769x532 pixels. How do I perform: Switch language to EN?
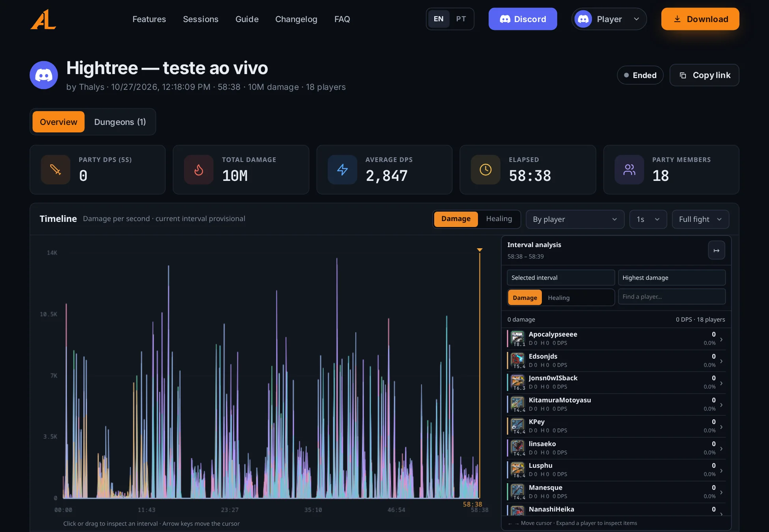[439, 19]
